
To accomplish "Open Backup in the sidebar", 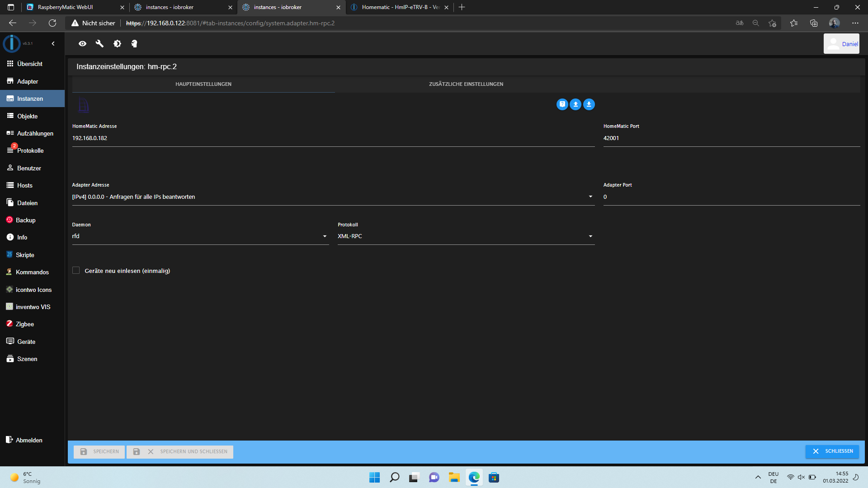I will [x=32, y=220].
